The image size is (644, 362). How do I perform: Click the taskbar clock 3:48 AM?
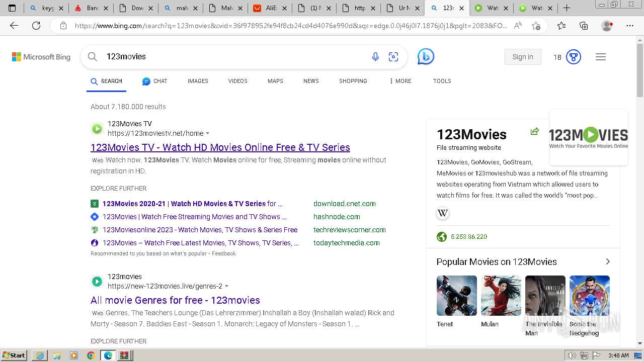point(618,355)
